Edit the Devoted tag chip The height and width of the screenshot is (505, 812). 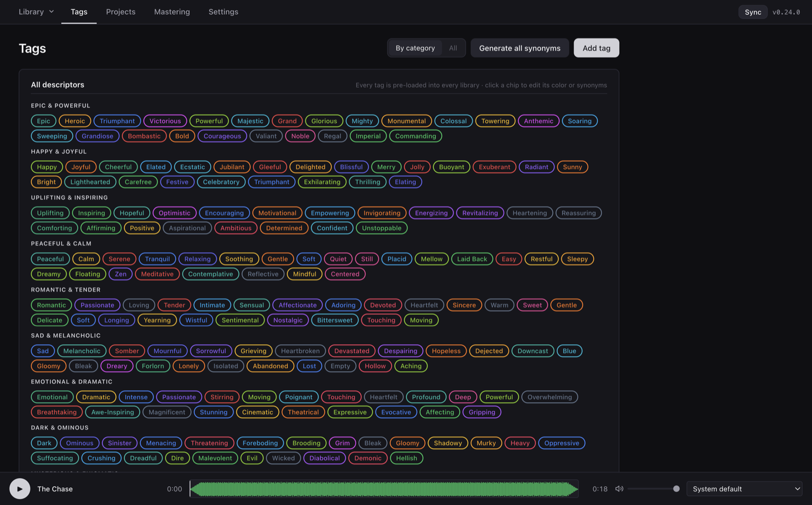click(x=383, y=305)
